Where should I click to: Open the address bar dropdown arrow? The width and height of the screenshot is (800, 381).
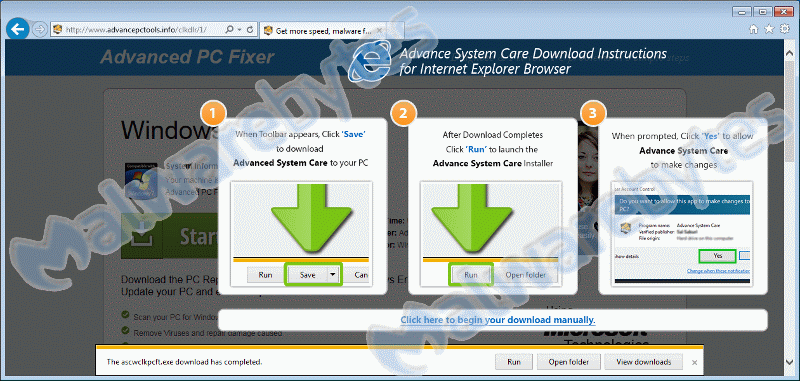239,30
